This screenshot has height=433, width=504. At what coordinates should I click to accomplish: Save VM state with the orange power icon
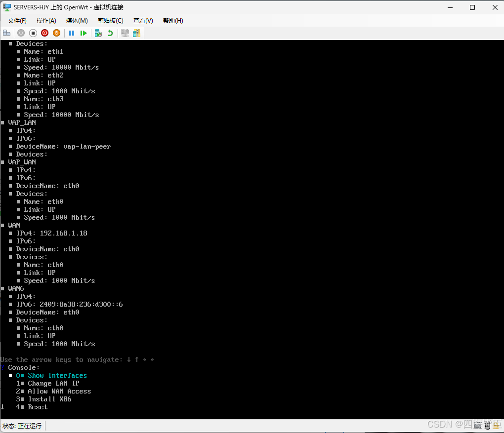[x=56, y=33]
